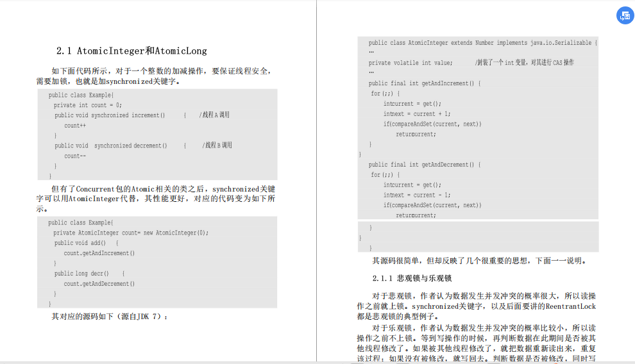The image size is (635, 364).
Task: Click line "private int count = 0;"
Action: tap(88, 105)
